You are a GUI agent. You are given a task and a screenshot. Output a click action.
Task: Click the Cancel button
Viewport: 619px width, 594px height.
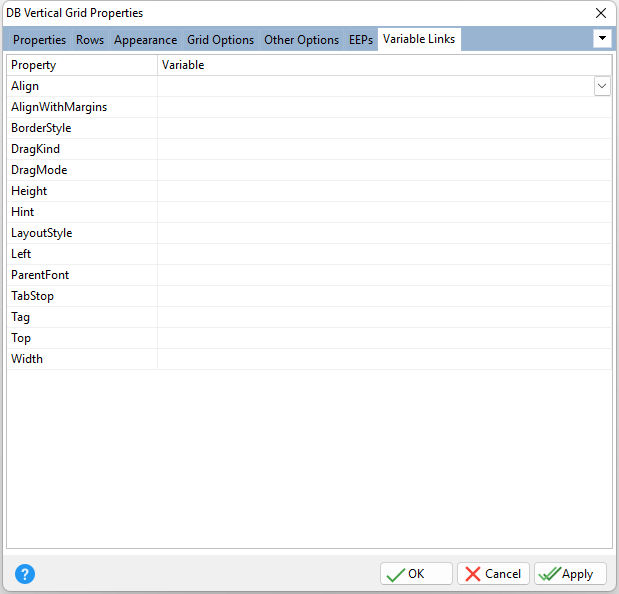493,574
